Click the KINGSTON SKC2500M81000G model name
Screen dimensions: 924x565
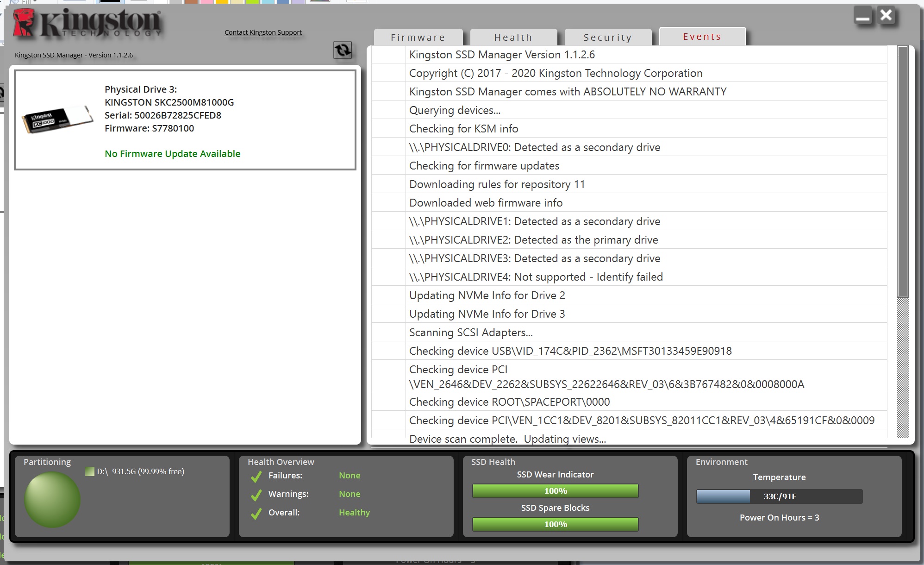(169, 102)
